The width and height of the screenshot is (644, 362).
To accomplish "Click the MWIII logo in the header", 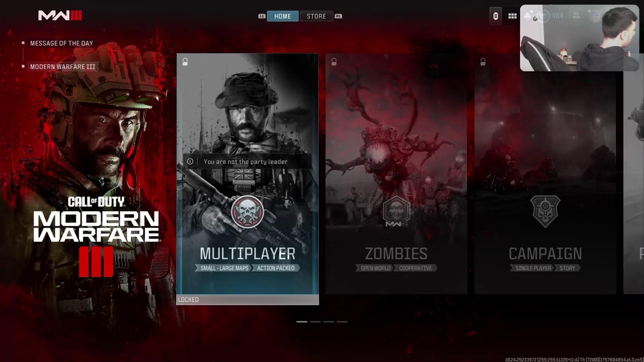I will (x=60, y=16).
